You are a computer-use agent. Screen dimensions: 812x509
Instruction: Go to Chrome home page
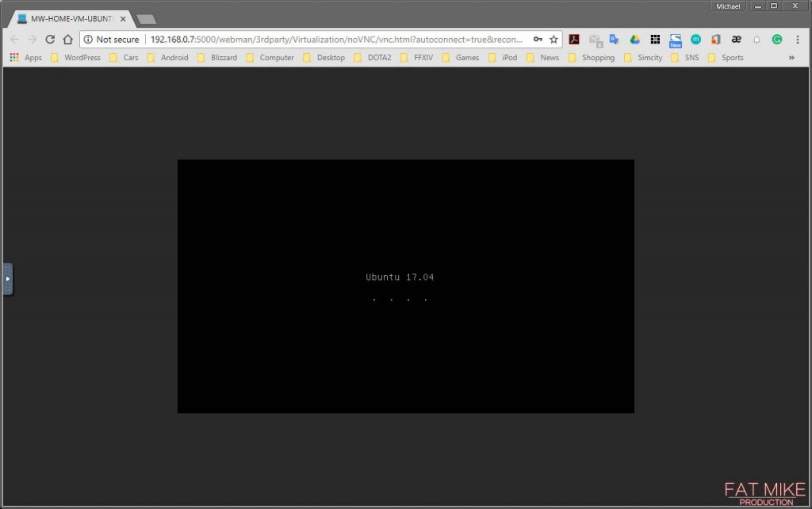[x=68, y=40]
